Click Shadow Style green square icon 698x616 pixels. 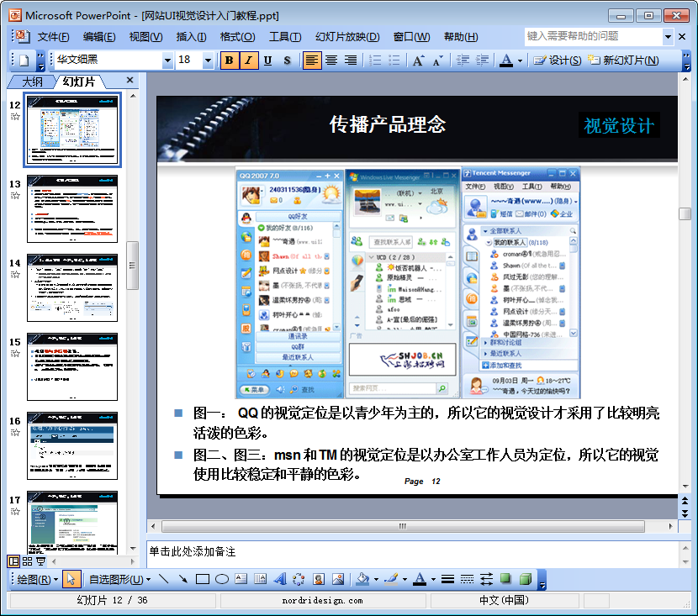point(505,579)
